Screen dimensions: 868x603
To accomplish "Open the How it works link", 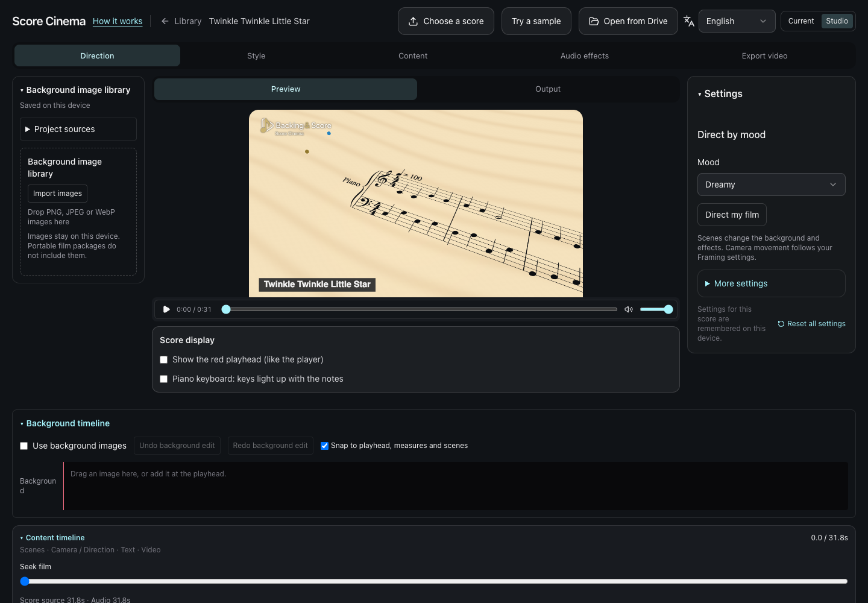I will click(118, 21).
